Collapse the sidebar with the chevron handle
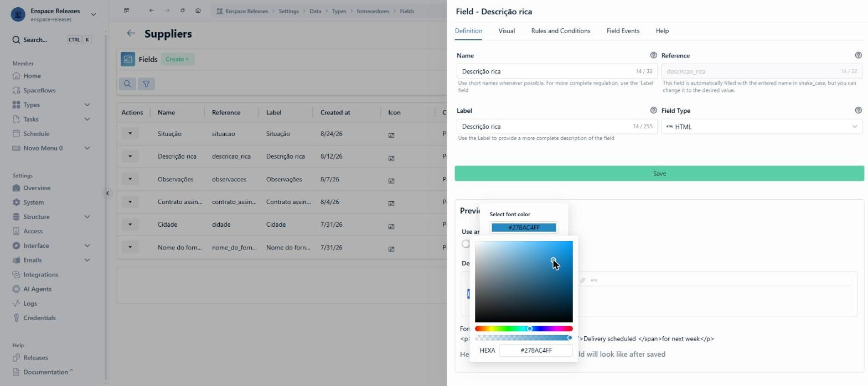Viewport: 868px width, 386px height. [108, 193]
